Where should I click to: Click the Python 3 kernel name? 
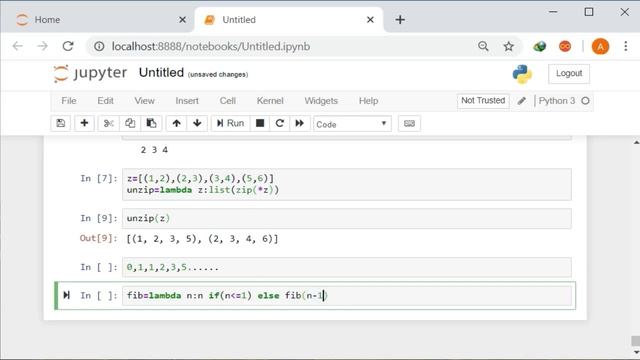557,101
